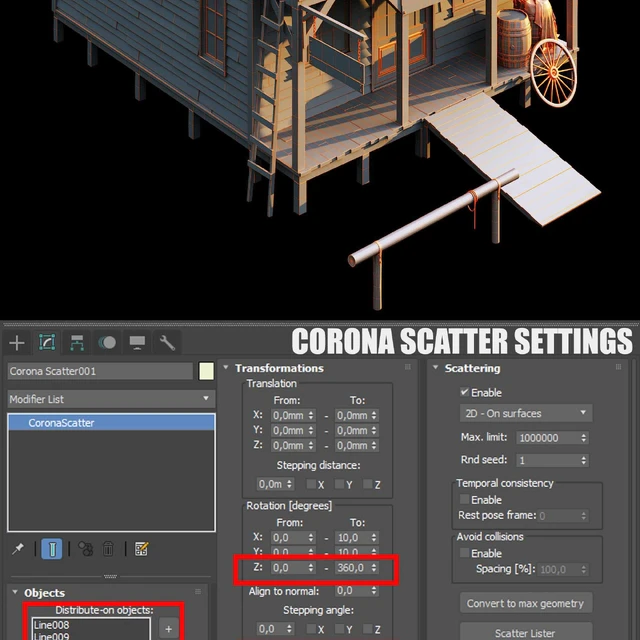The image size is (640, 640).
Task: Click Make Unique icon
Action: click(86, 549)
